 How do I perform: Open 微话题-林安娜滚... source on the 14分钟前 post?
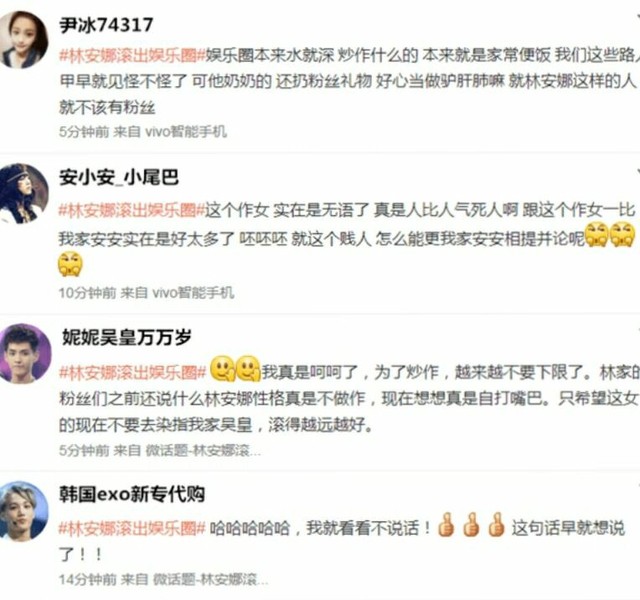tap(210, 579)
